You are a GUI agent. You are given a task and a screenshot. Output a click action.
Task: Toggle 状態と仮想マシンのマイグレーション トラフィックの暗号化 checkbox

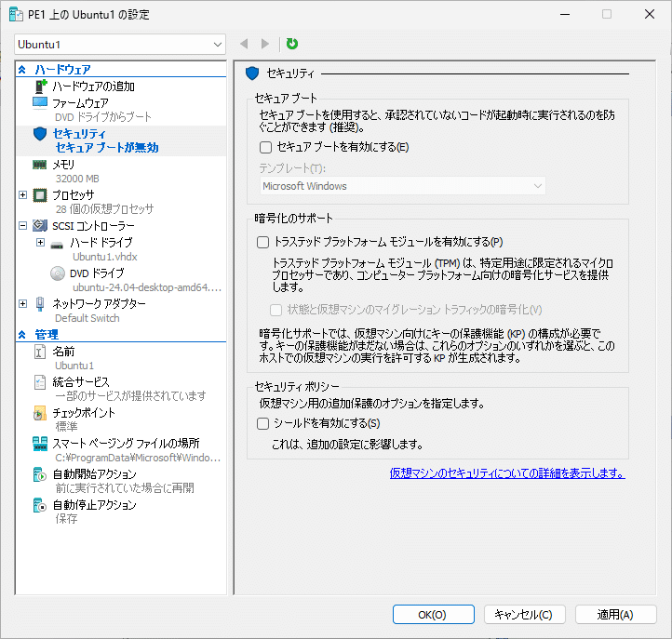(276, 310)
